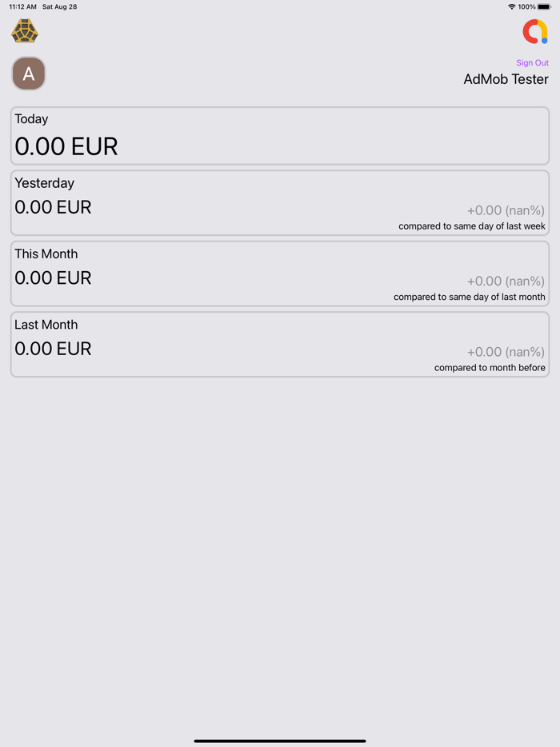Select the yellow hive-shaped app icon
This screenshot has width=560, height=747.
click(24, 30)
